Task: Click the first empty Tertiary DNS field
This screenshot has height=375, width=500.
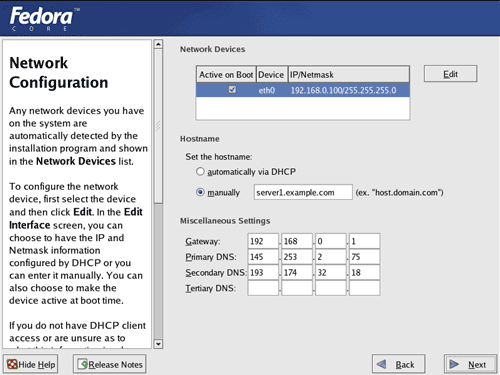Action: tap(263, 288)
